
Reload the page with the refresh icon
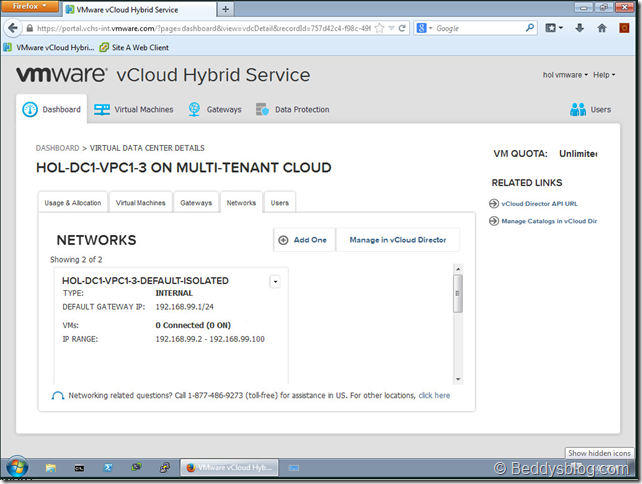pos(402,28)
